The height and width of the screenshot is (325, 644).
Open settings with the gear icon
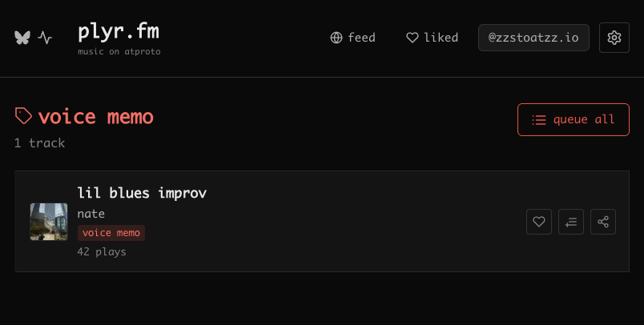click(614, 38)
